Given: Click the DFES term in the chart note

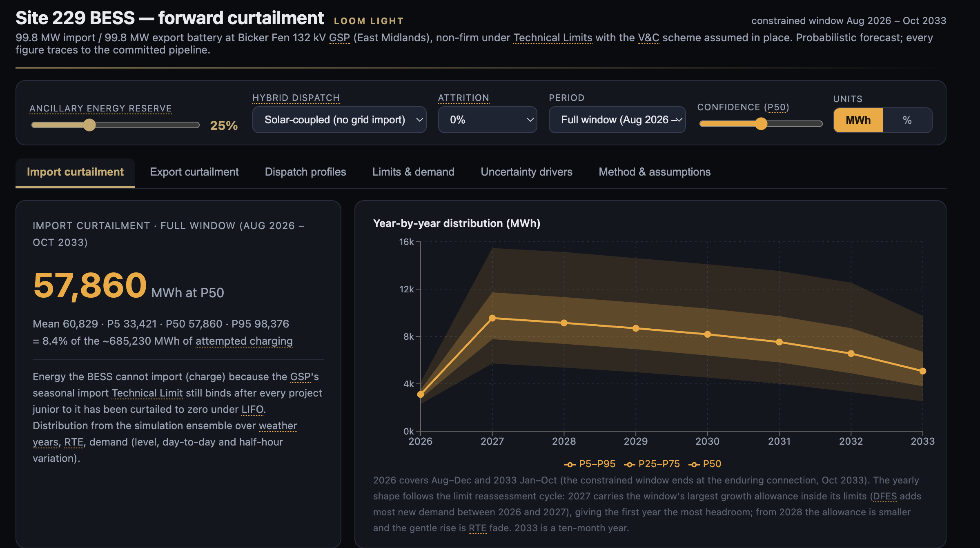Looking at the screenshot, I should [885, 496].
